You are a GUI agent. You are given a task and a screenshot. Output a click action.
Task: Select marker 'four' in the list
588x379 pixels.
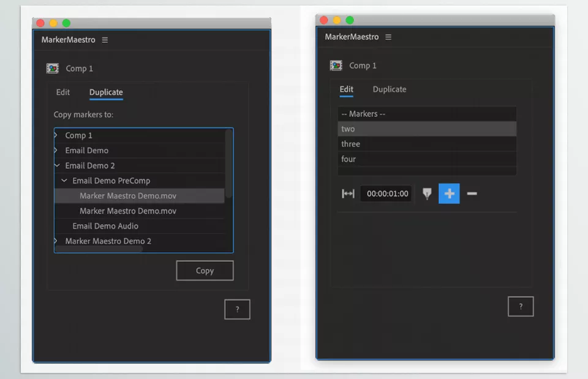pyautogui.click(x=427, y=159)
